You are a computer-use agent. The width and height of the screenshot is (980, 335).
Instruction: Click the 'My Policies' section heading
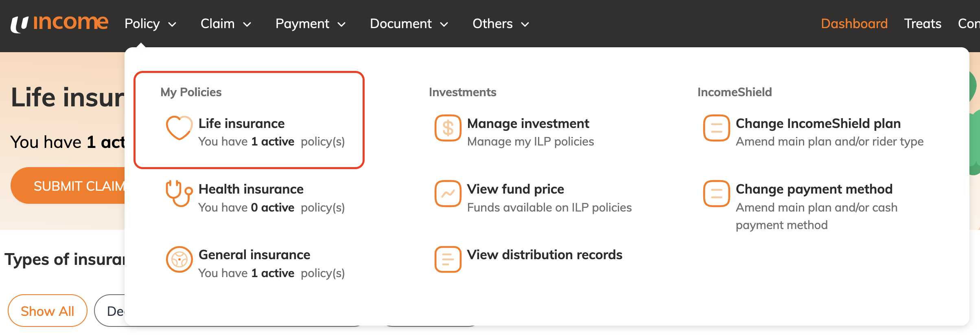click(x=191, y=92)
